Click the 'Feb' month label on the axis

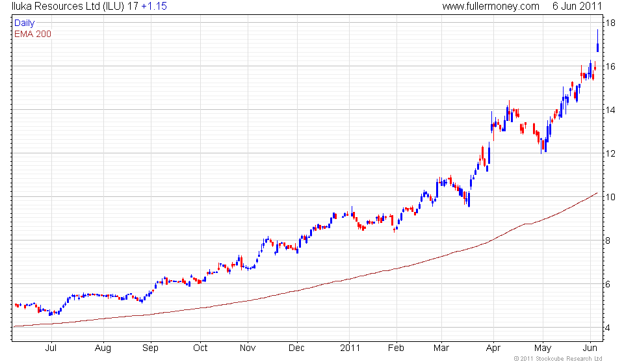[396, 348]
